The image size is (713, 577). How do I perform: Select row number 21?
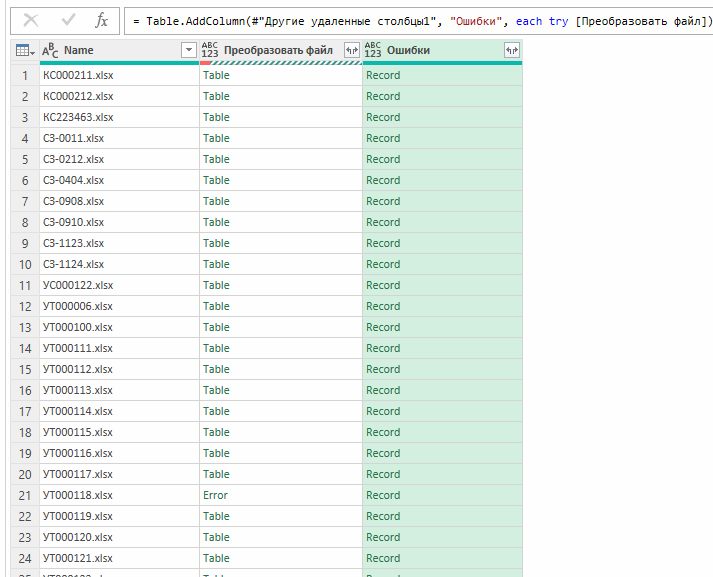click(x=25, y=495)
